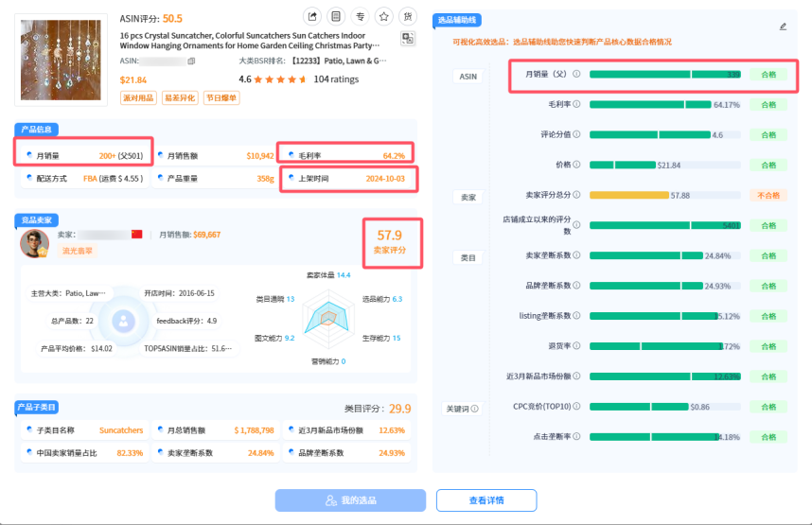The width and height of the screenshot is (812, 525).
Task: Select the 卖家 section label
Action: 468,198
